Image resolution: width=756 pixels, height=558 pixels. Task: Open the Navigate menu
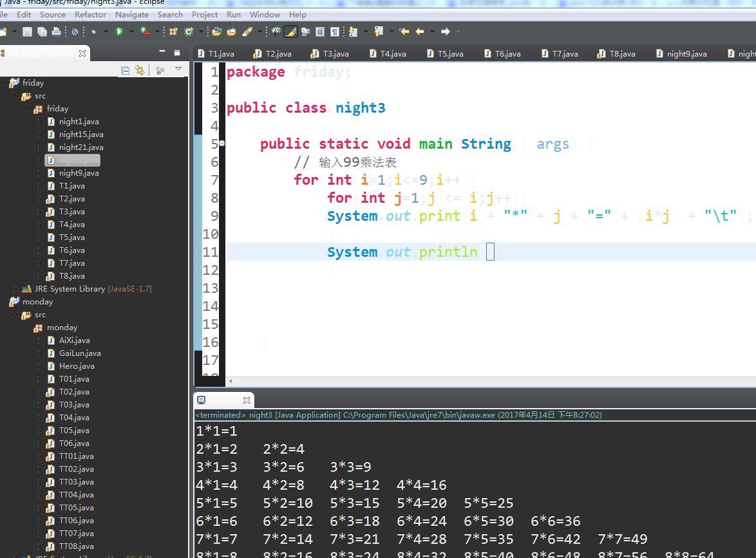click(131, 14)
